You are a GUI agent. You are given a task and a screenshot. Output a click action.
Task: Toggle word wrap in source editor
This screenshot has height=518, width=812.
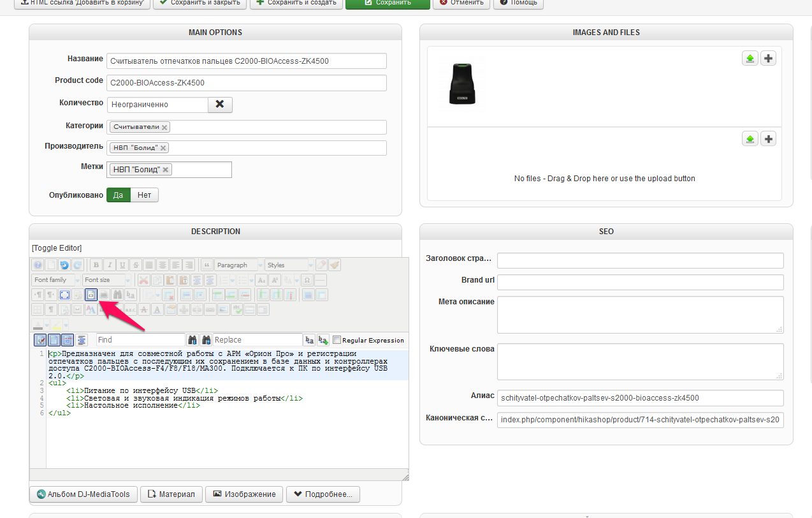click(67, 340)
